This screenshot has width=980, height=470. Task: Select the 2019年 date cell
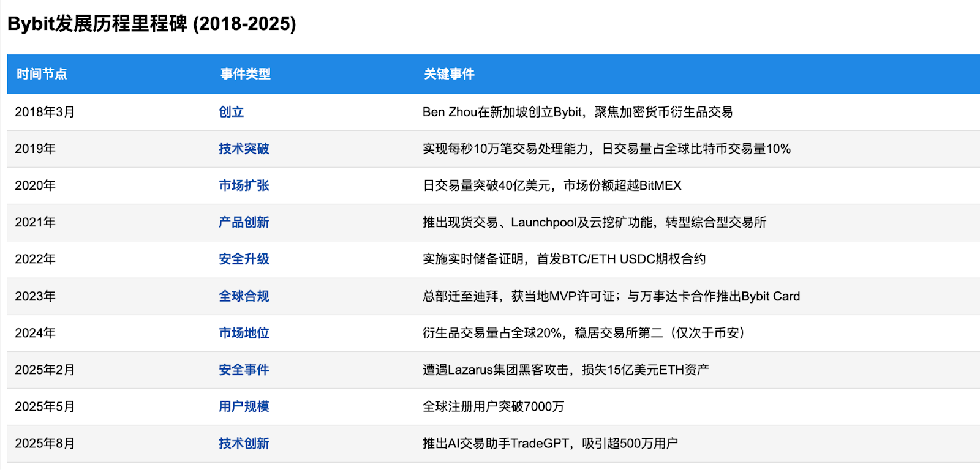pos(35,149)
